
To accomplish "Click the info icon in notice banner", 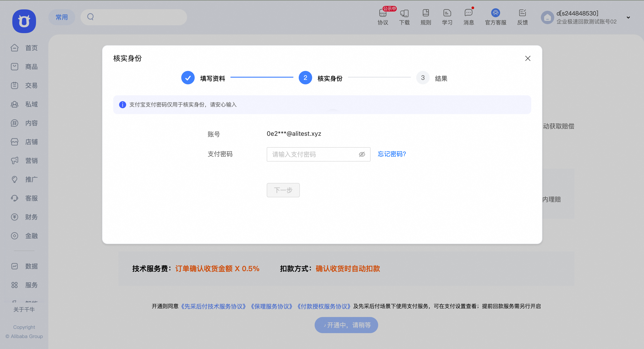I will pyautogui.click(x=122, y=104).
